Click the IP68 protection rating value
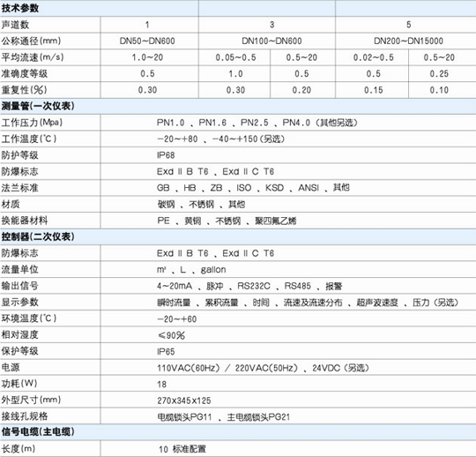476x457 pixels. (x=166, y=155)
